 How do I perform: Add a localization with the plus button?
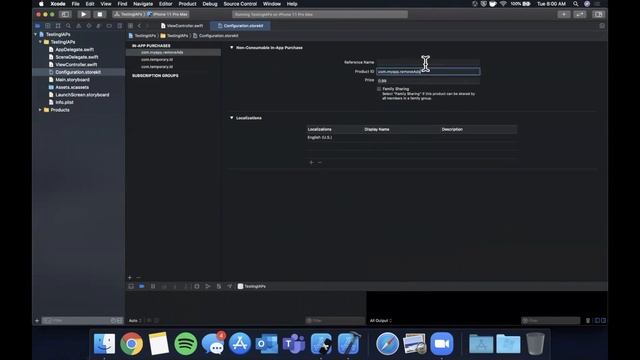pyautogui.click(x=311, y=162)
